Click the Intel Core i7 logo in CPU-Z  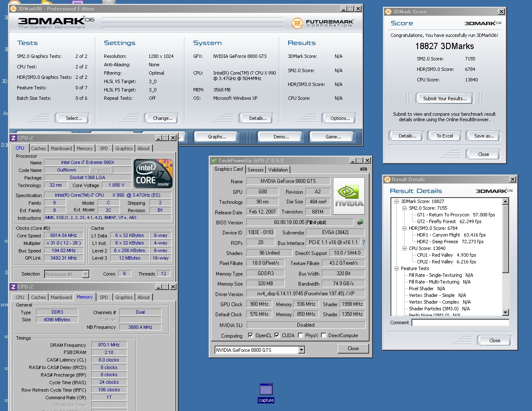153,173
